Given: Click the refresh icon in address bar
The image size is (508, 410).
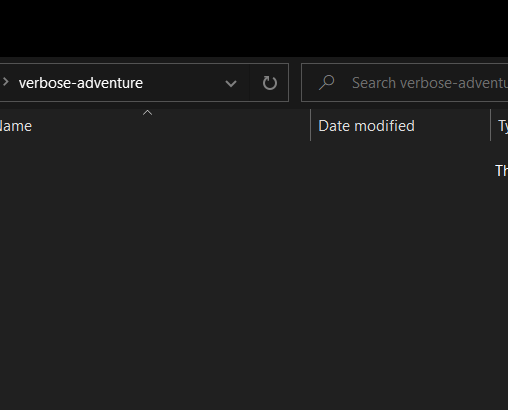Looking at the screenshot, I should coord(269,83).
